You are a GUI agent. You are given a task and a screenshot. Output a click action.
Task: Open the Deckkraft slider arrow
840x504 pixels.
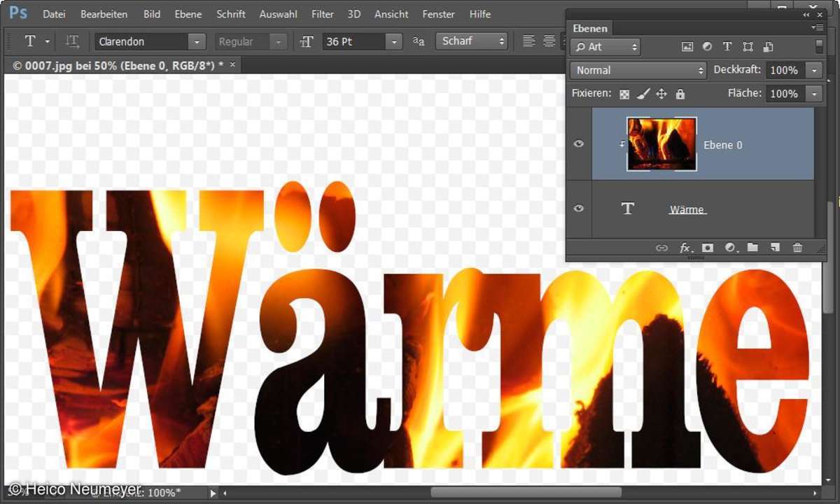tap(814, 70)
